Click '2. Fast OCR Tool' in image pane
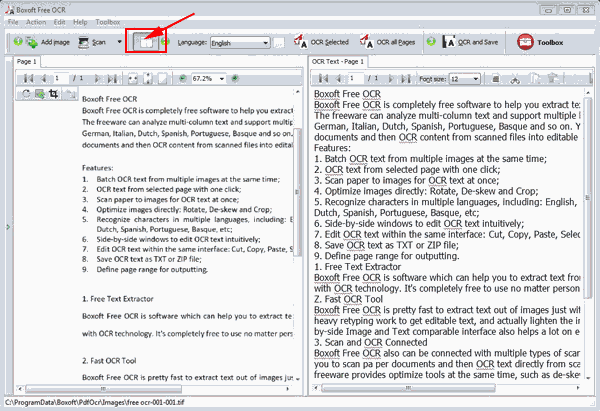The image size is (600, 411). (x=109, y=360)
